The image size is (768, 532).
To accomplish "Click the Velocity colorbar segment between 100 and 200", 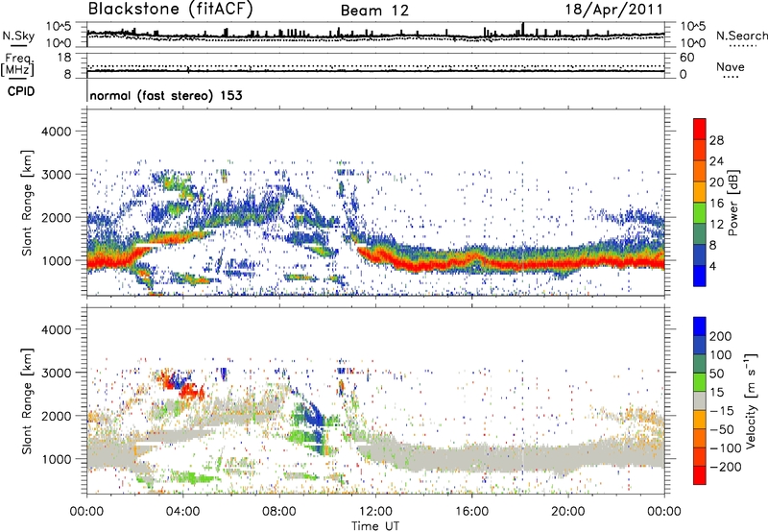I will 700,345.
